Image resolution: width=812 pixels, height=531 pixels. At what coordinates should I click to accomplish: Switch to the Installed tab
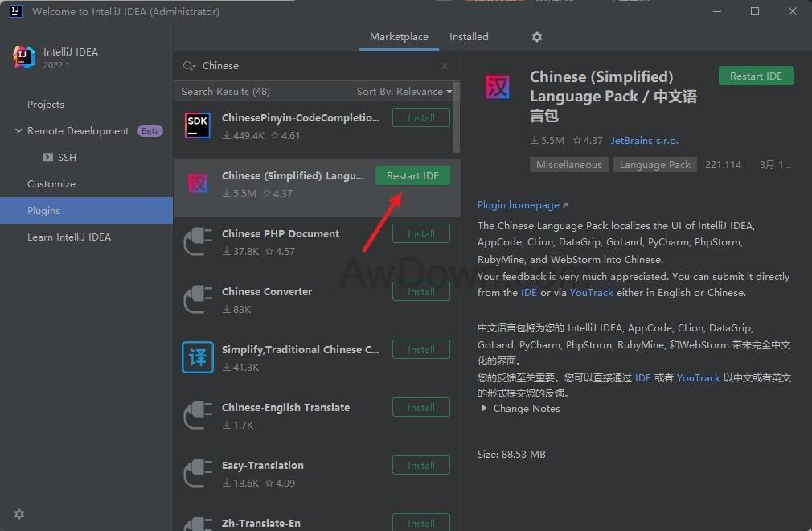(x=469, y=37)
